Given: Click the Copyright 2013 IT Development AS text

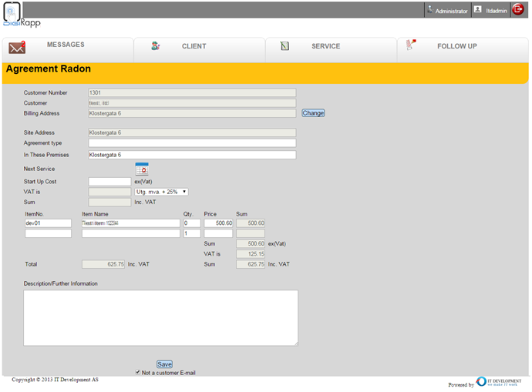Looking at the screenshot, I should point(55,380).
